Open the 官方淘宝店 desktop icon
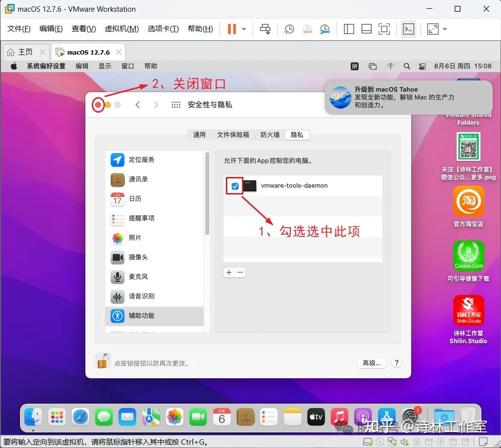 point(468,207)
